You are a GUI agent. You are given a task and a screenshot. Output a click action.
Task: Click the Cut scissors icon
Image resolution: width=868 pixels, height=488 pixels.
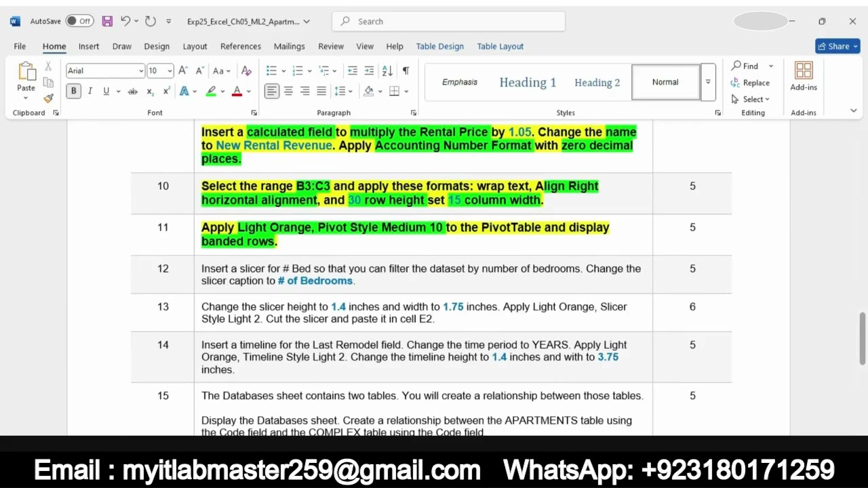tap(48, 66)
